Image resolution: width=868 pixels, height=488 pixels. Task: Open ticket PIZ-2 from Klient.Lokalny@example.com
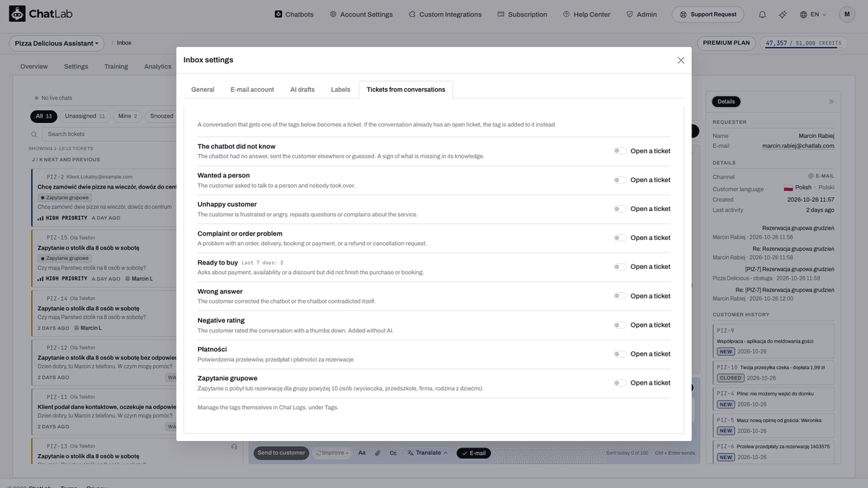pos(104,197)
